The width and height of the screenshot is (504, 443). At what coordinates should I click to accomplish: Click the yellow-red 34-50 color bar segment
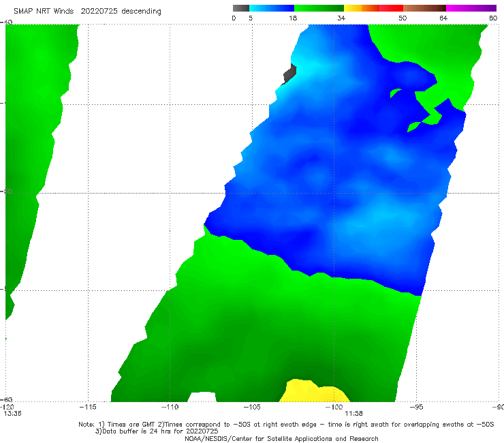[373, 8]
